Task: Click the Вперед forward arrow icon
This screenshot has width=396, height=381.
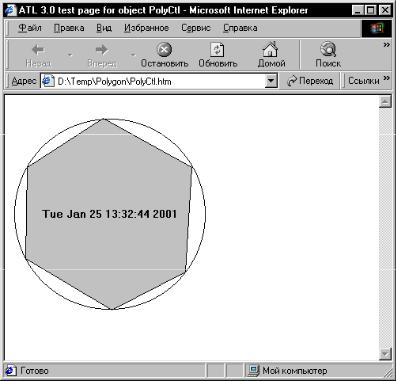Action: click(x=102, y=50)
